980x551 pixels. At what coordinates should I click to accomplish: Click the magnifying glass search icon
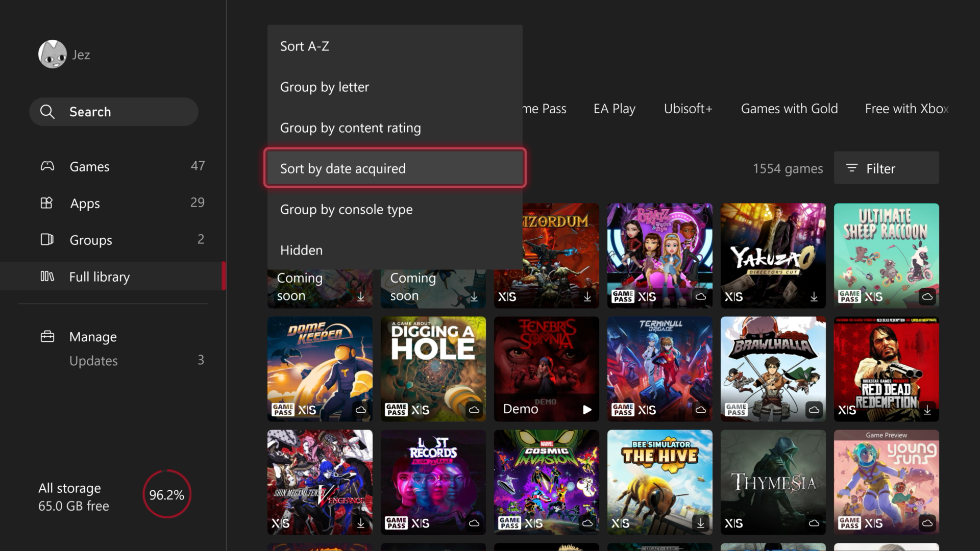click(x=47, y=112)
